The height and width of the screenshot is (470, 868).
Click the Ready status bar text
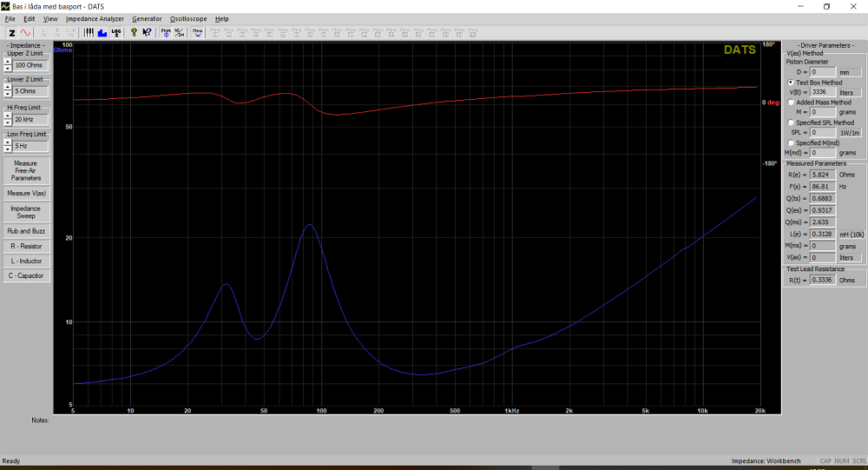coord(11,461)
